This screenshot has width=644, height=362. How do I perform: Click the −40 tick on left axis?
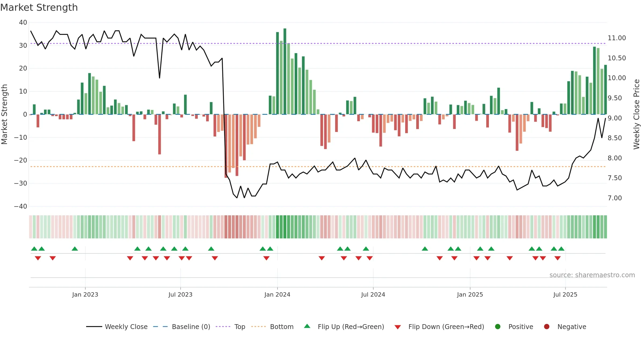(21, 206)
